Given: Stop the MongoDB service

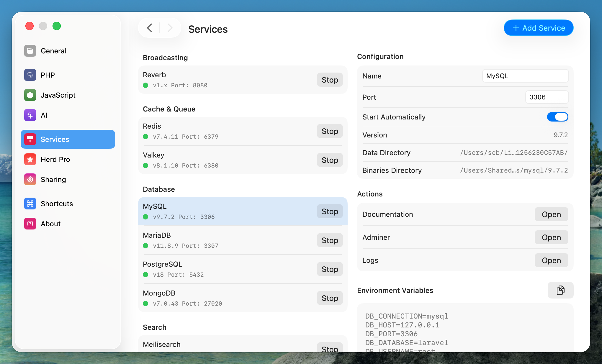Looking at the screenshot, I should click(330, 298).
